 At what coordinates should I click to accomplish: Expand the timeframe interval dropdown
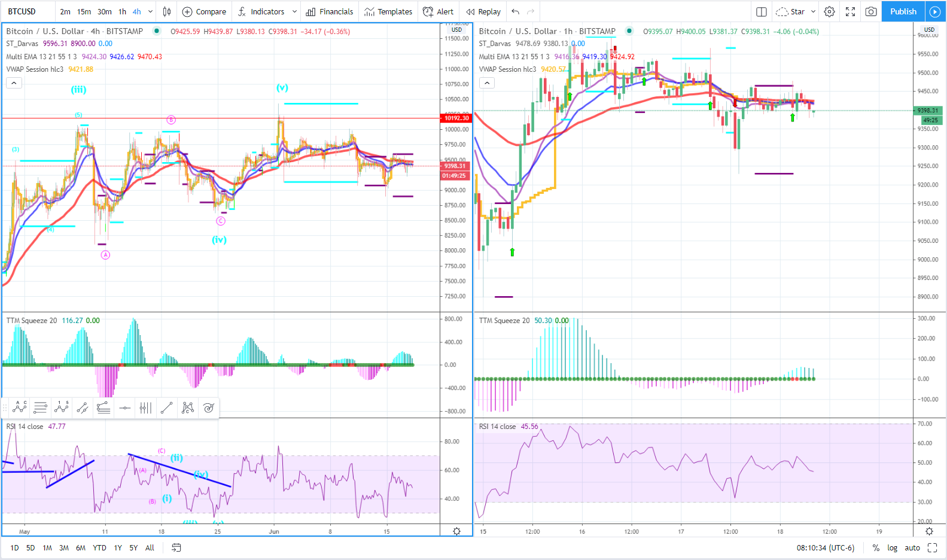click(x=150, y=11)
